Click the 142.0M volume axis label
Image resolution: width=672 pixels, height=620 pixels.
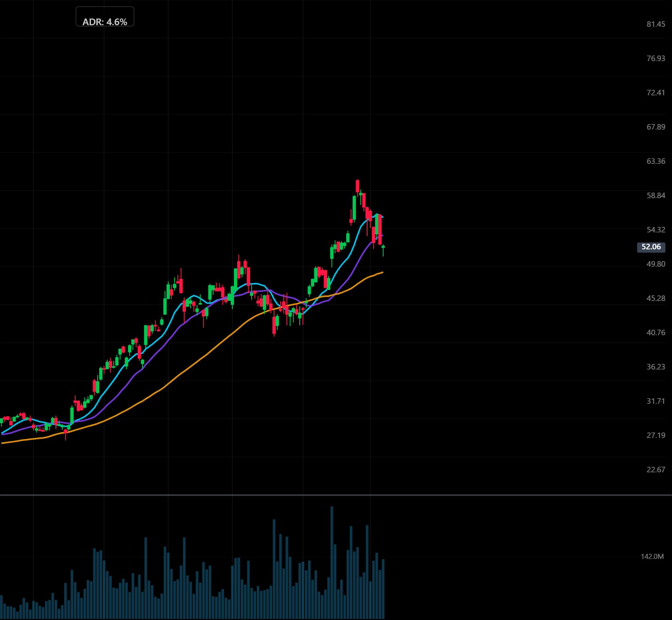pos(652,557)
